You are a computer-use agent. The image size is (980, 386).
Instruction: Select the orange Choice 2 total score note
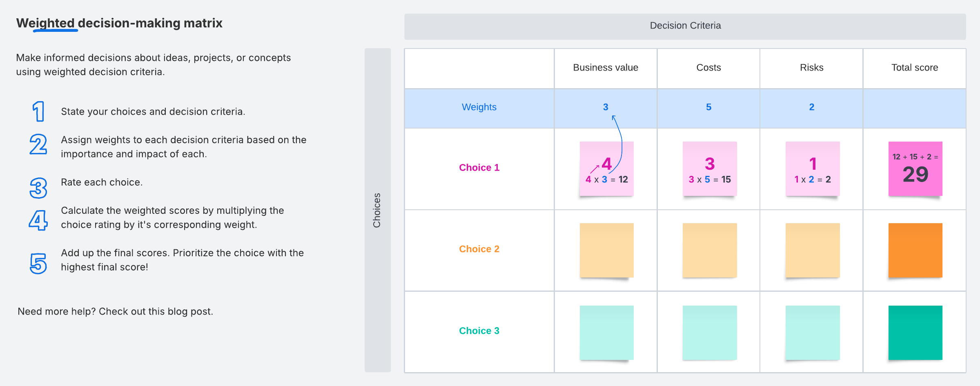(915, 250)
